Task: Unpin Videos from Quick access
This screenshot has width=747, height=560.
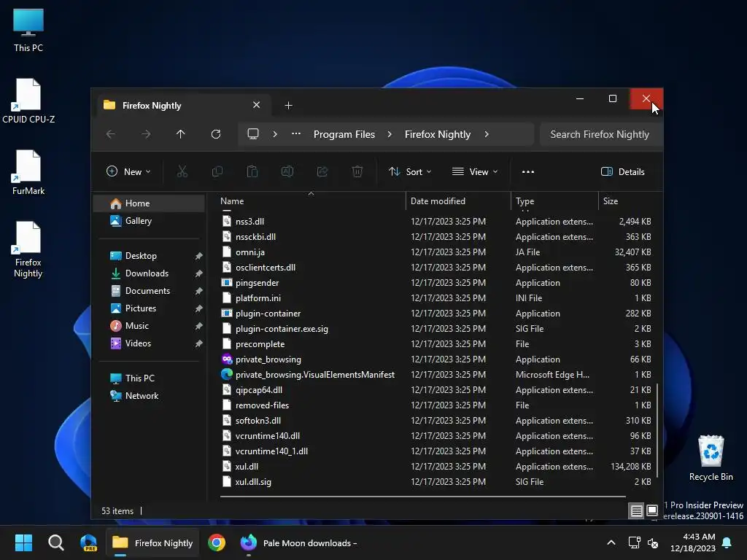Action: tap(198, 343)
